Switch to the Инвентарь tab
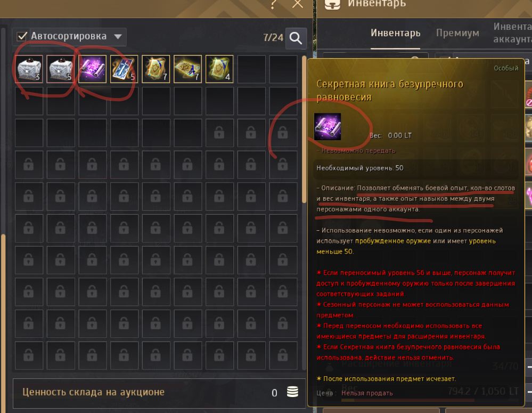 pos(395,33)
